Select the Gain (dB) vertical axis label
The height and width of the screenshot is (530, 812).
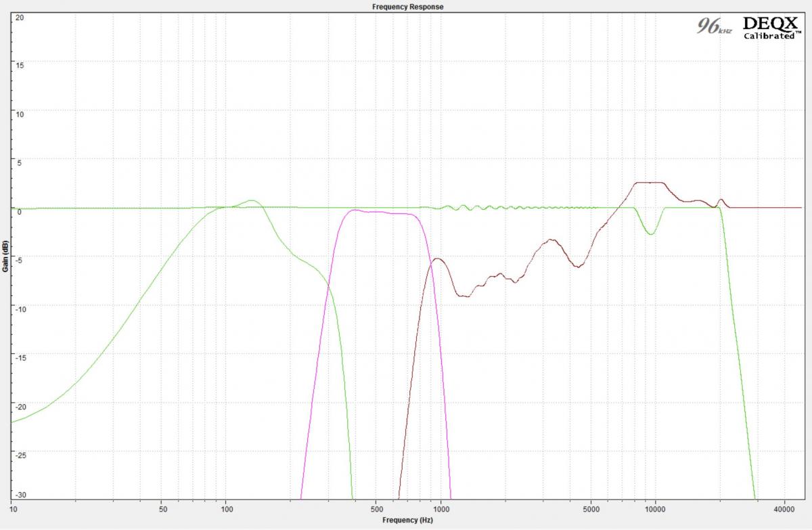pos(5,255)
